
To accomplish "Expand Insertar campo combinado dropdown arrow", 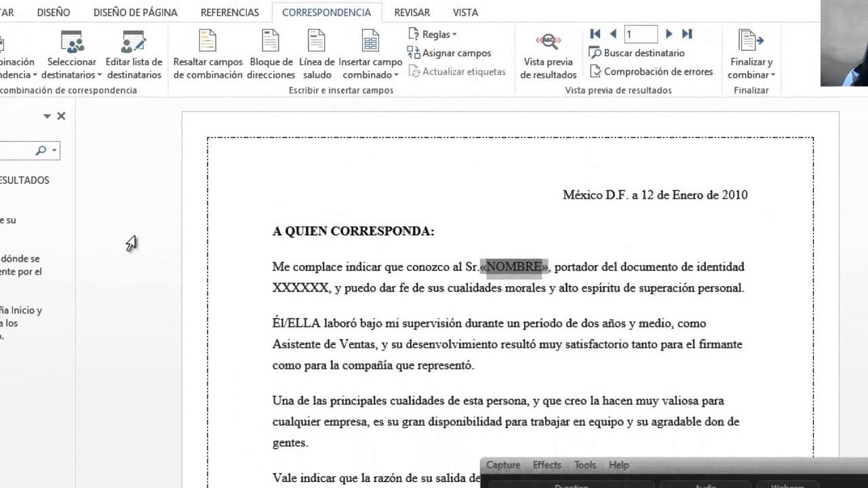I will click(x=396, y=75).
